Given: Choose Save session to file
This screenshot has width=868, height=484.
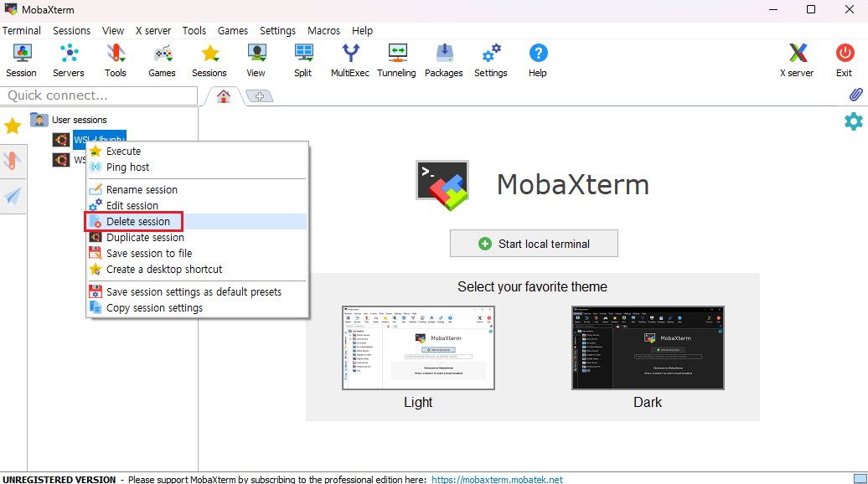Looking at the screenshot, I should [x=197, y=254].
